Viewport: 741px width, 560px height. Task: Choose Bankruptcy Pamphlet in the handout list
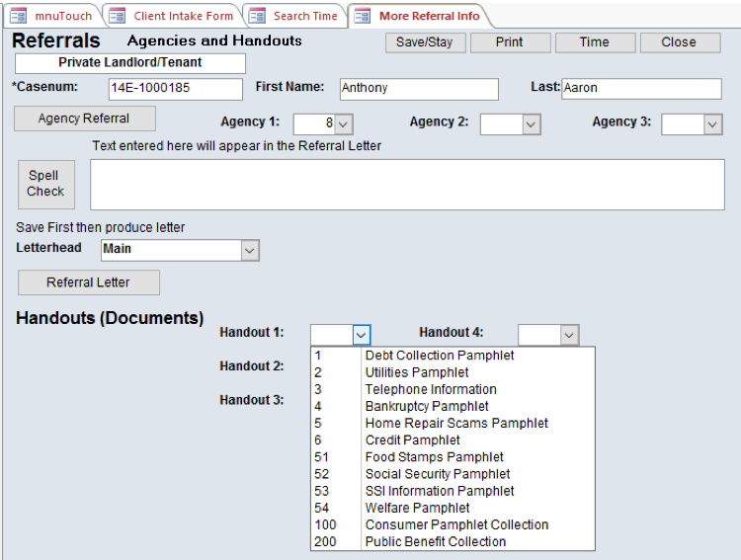tap(427, 406)
